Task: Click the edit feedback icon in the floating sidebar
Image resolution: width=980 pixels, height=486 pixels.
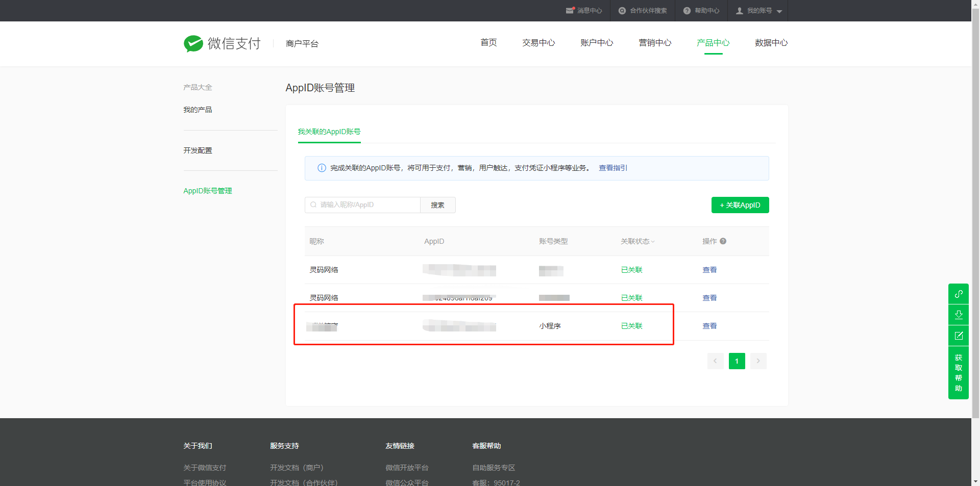Action: coord(959,336)
